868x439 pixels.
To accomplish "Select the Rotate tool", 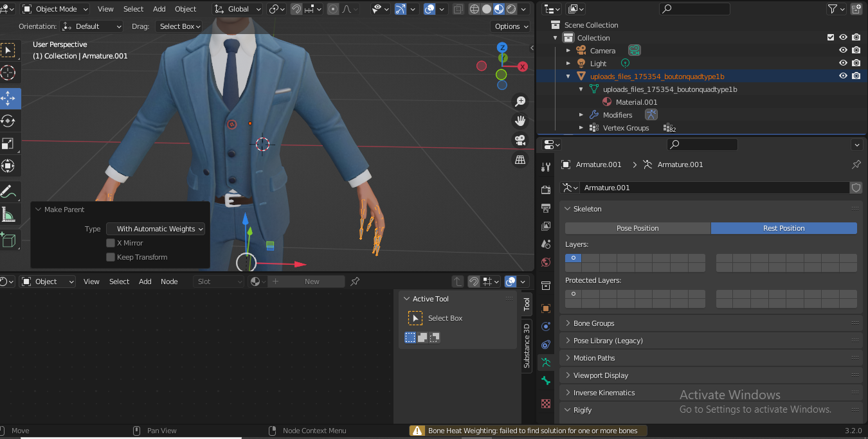I will pos(8,121).
